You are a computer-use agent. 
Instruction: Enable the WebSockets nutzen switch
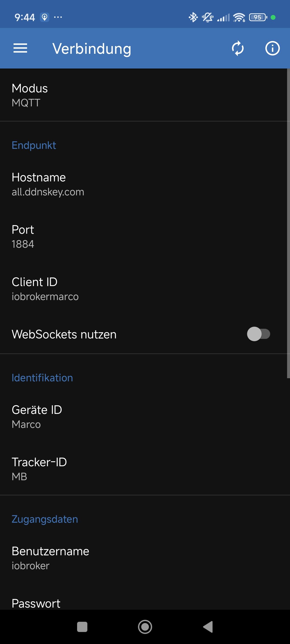258,334
